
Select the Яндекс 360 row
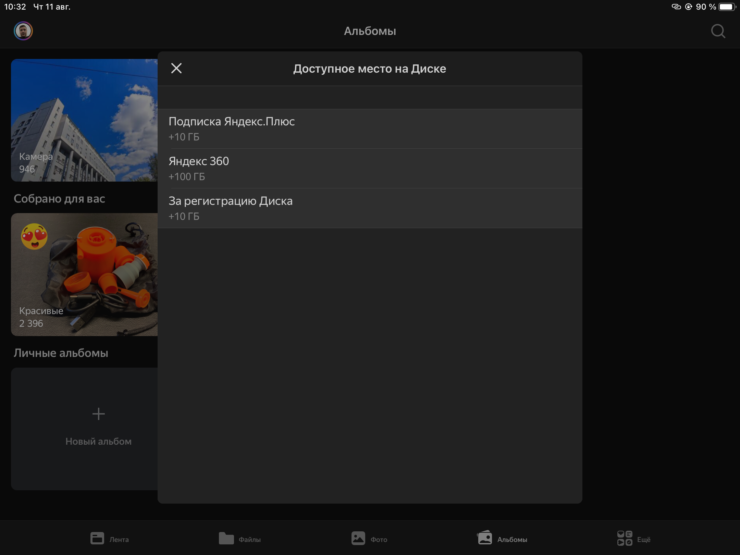(370, 169)
